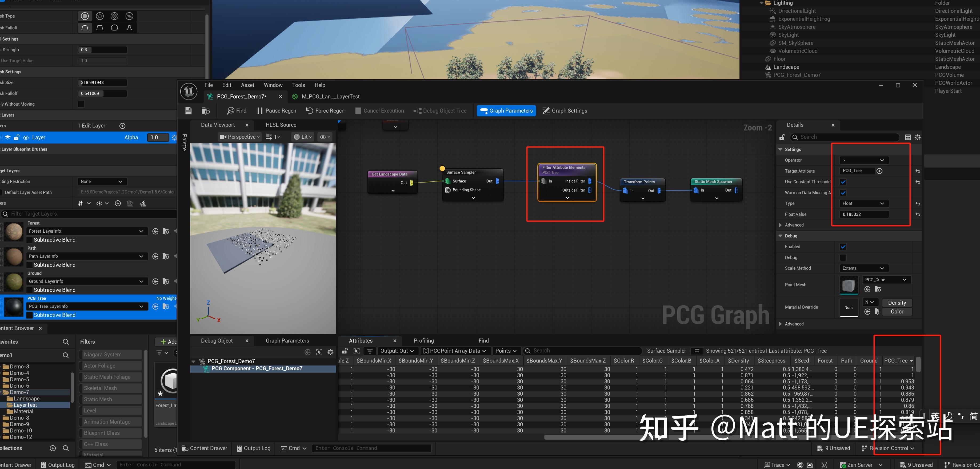
Task: Uncheck the Debug Enabled checkbox
Action: [x=843, y=247]
